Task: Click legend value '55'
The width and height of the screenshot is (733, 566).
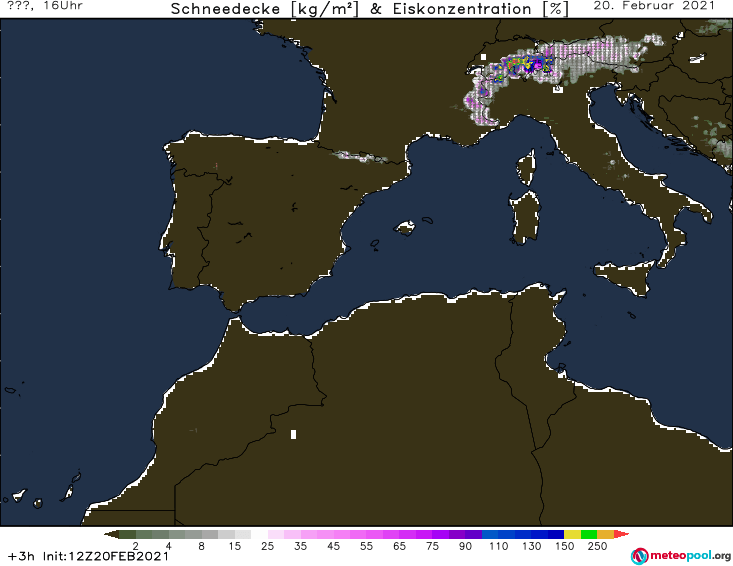Action: click(x=366, y=546)
